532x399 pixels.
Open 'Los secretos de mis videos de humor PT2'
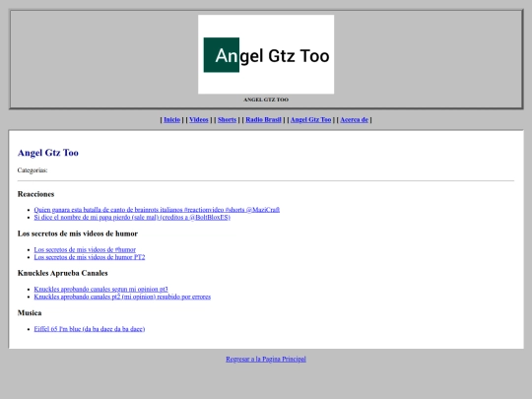point(90,257)
